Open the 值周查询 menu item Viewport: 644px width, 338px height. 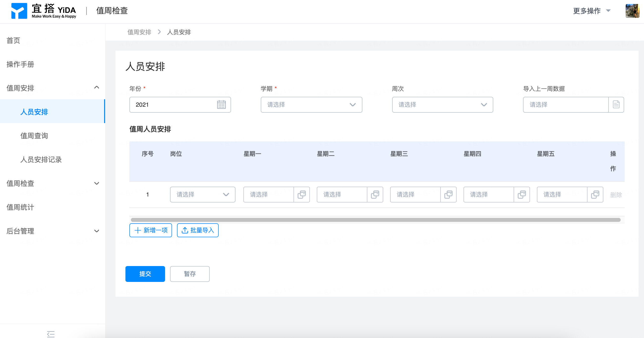click(34, 136)
